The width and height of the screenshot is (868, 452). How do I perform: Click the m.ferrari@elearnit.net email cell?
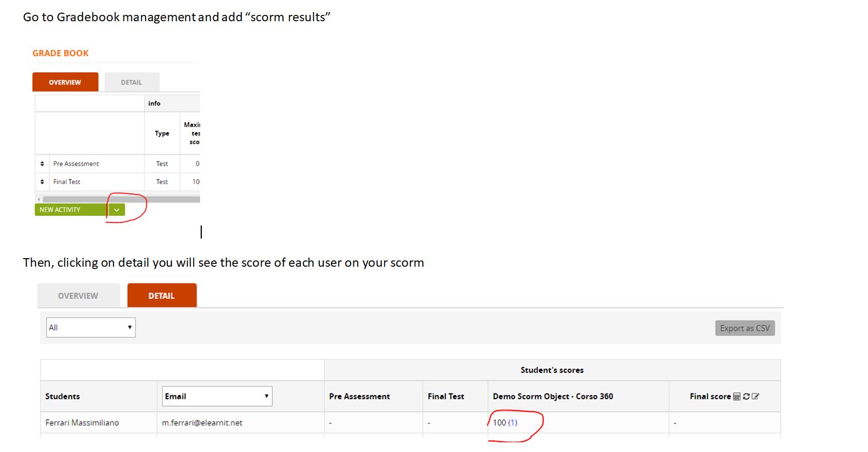202,423
